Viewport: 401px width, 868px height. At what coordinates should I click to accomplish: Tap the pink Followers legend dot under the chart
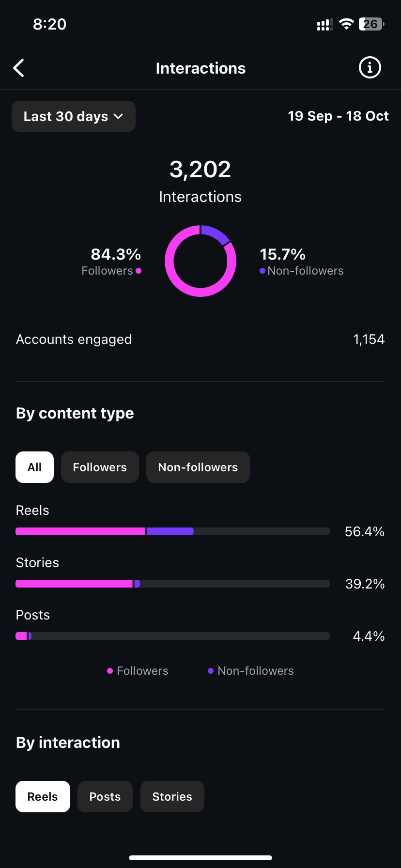click(110, 671)
